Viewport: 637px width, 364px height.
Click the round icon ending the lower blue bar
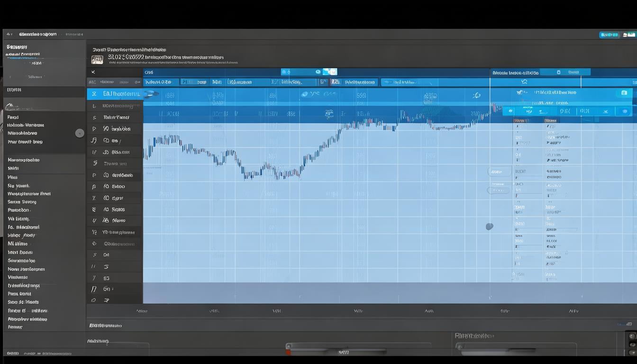click(x=624, y=111)
